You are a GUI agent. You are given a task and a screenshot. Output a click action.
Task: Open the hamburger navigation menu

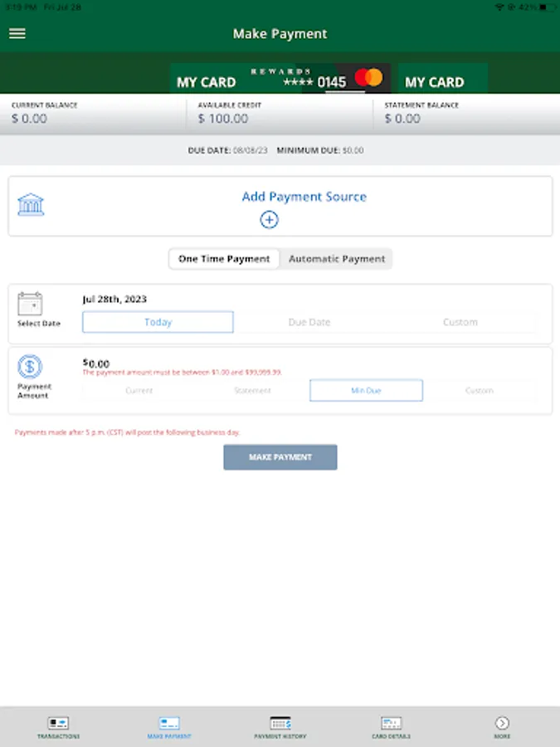(x=17, y=33)
